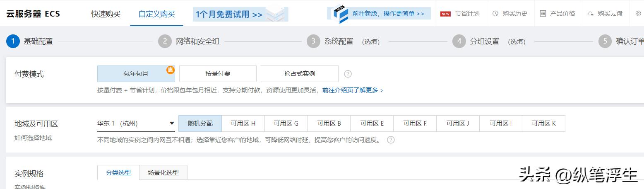644x189 pixels.
Task: Click the cube icon in 前往新版 banner
Action: (x=341, y=15)
